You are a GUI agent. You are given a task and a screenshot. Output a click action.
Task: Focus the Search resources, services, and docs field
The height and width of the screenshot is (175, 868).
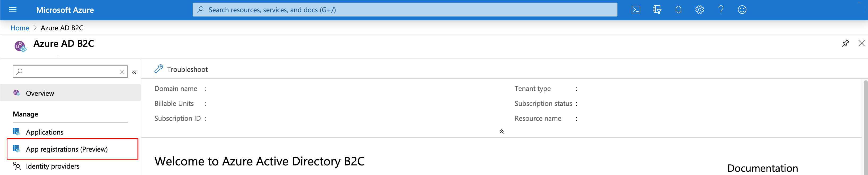pos(405,10)
